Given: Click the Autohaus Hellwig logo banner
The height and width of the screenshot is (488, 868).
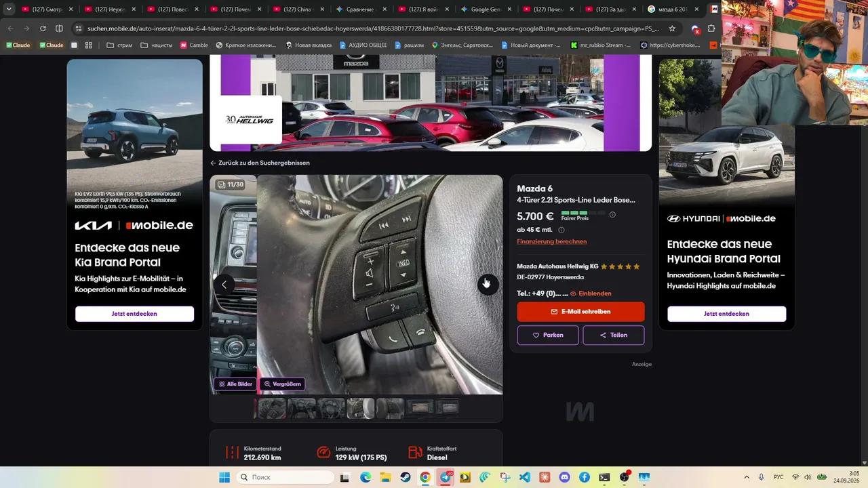Looking at the screenshot, I should pos(249,119).
